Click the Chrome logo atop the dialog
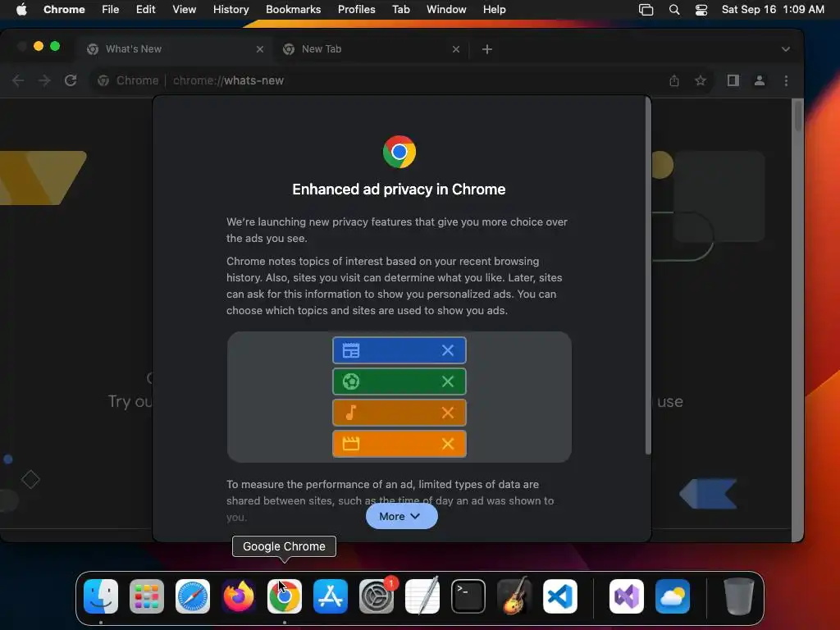The width and height of the screenshot is (840, 630). click(x=399, y=152)
